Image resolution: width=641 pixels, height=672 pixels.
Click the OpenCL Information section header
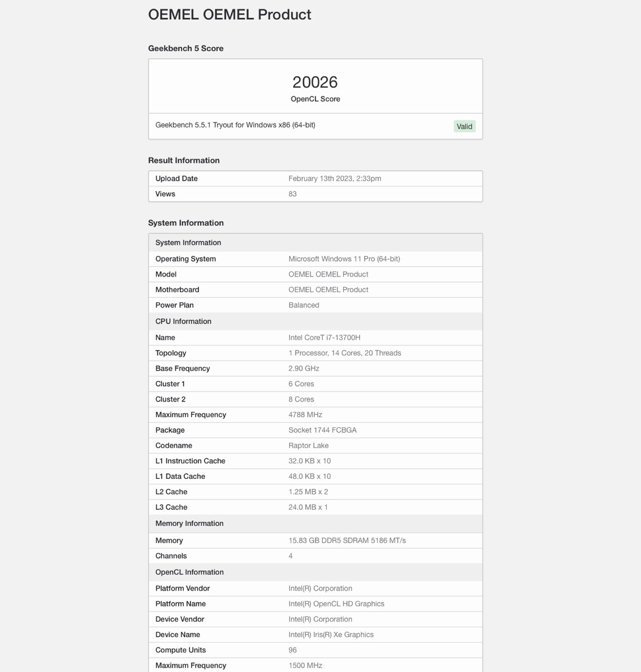189,572
